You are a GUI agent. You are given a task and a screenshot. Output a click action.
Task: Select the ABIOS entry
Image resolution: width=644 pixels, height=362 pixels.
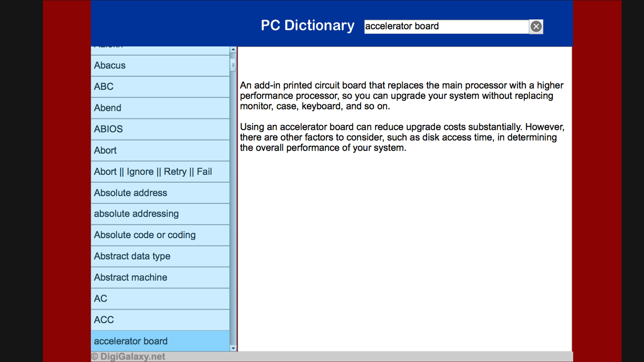click(x=160, y=129)
